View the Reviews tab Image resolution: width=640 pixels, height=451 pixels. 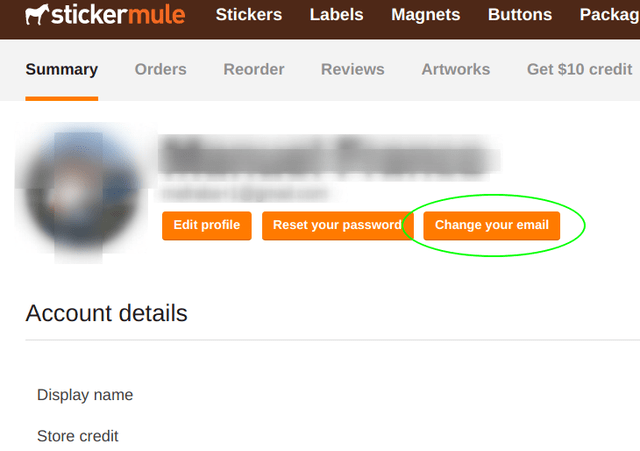pyautogui.click(x=353, y=69)
